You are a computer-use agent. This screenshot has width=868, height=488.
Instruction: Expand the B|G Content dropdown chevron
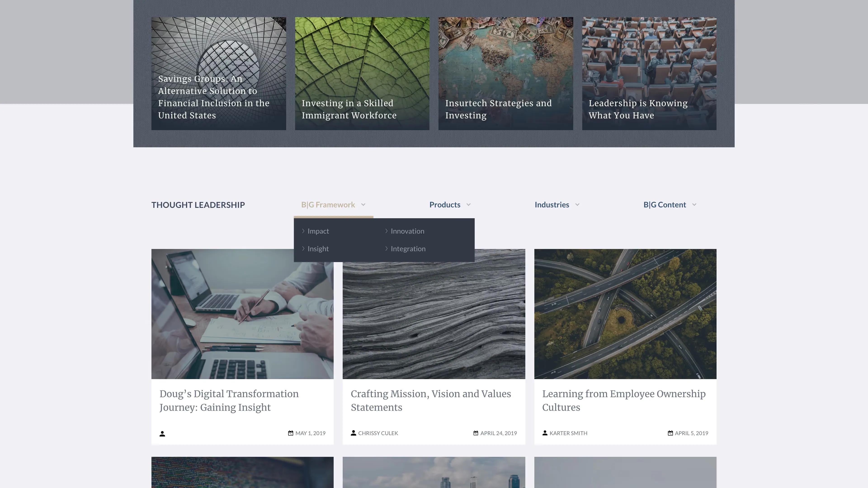694,205
